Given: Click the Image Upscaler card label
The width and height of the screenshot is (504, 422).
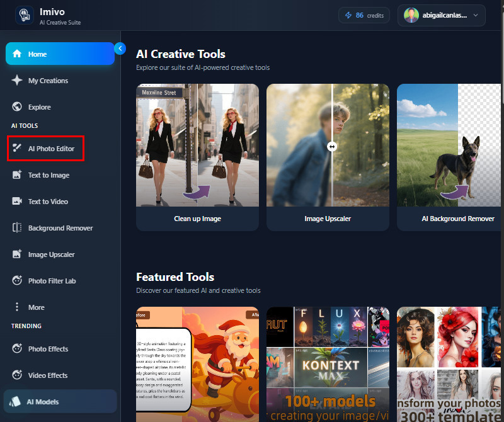Looking at the screenshot, I should point(328,219).
